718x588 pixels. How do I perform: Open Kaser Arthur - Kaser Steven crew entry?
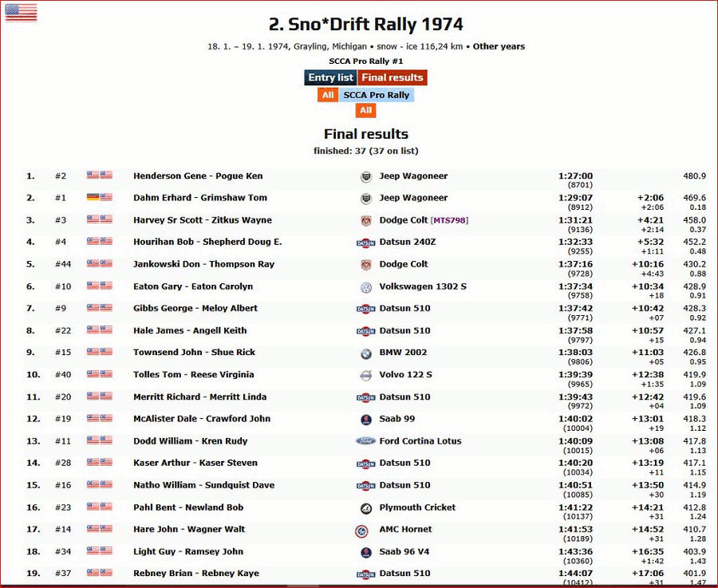click(195, 463)
